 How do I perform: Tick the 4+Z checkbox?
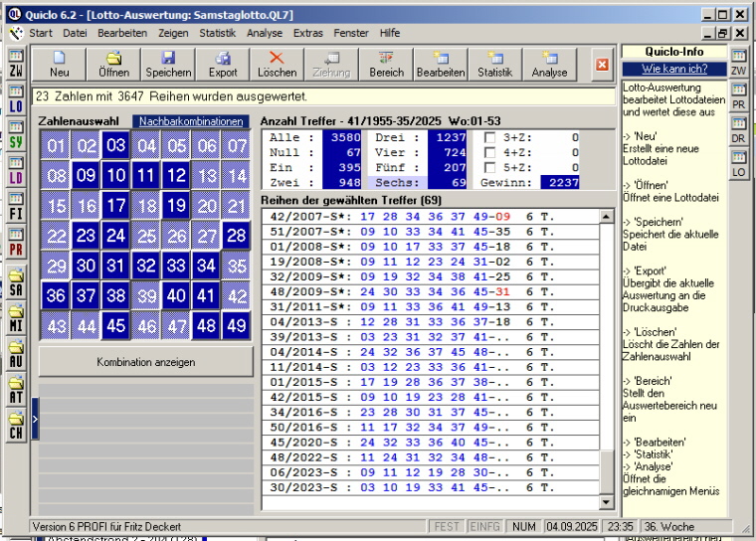click(490, 153)
